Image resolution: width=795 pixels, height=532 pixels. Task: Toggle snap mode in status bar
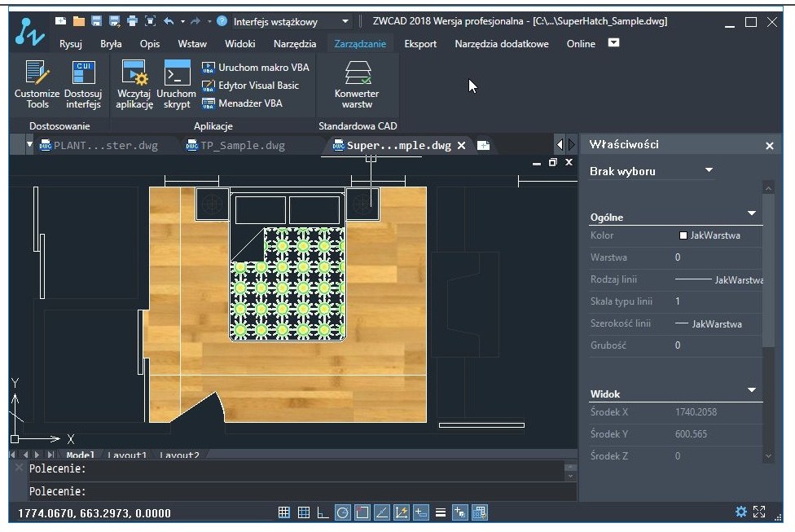(284, 512)
